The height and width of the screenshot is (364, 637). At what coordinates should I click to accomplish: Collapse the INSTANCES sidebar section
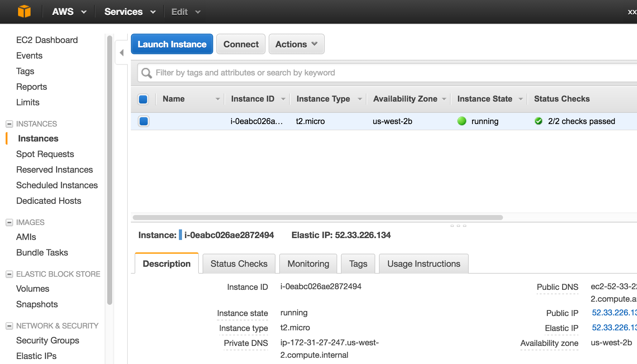9,124
